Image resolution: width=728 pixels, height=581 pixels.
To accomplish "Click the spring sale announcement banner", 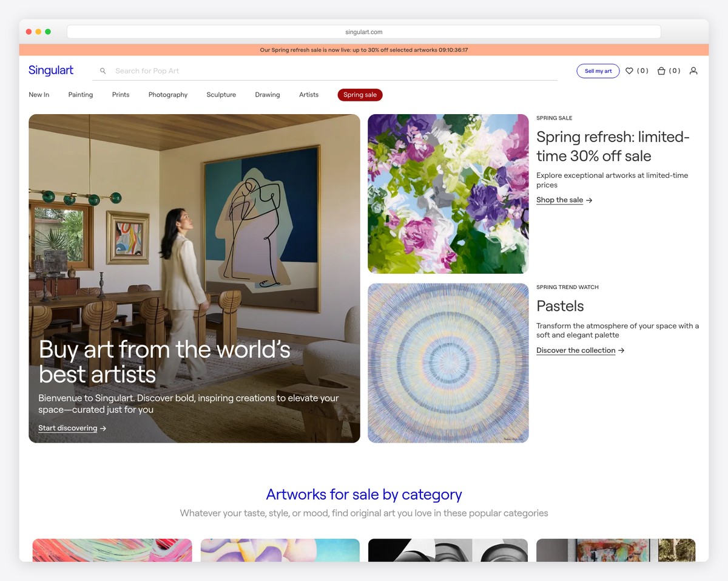I will (364, 49).
